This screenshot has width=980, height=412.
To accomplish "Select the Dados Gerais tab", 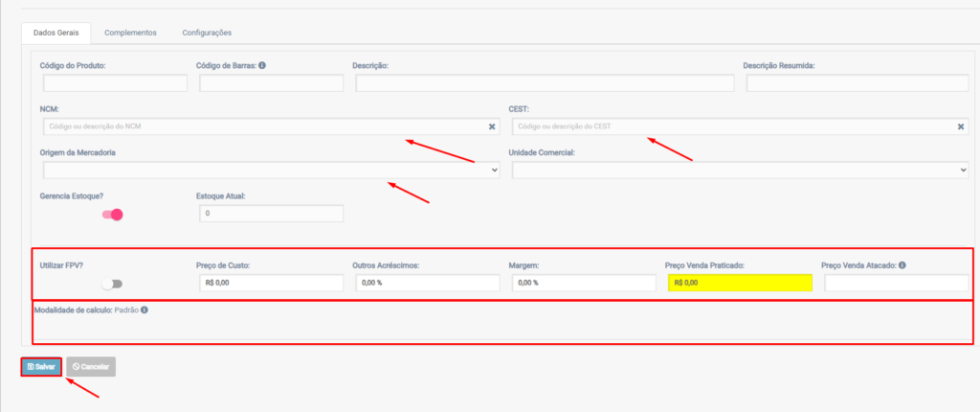I will point(56,33).
